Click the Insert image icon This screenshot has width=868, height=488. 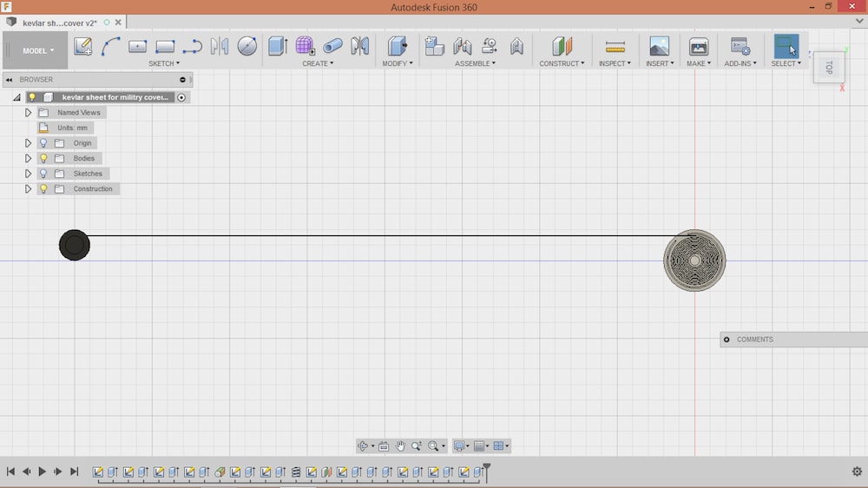[660, 46]
